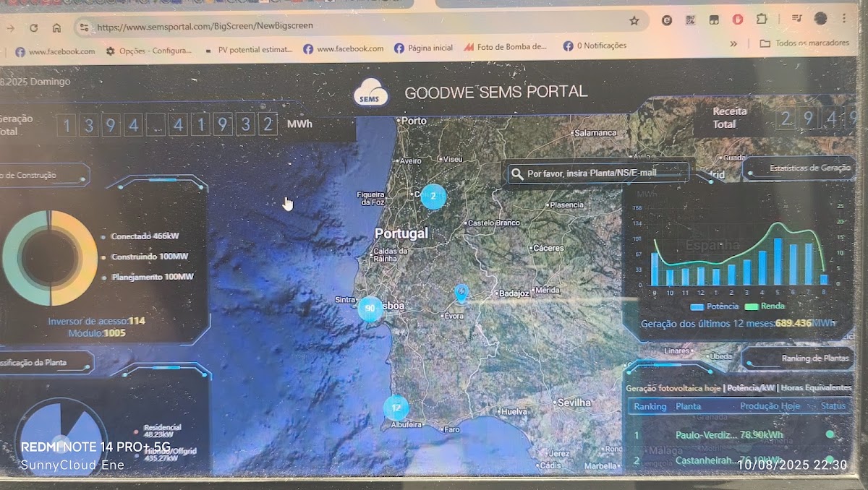
Task: Open map cluster marker 12 near Albufeira
Action: tap(396, 408)
